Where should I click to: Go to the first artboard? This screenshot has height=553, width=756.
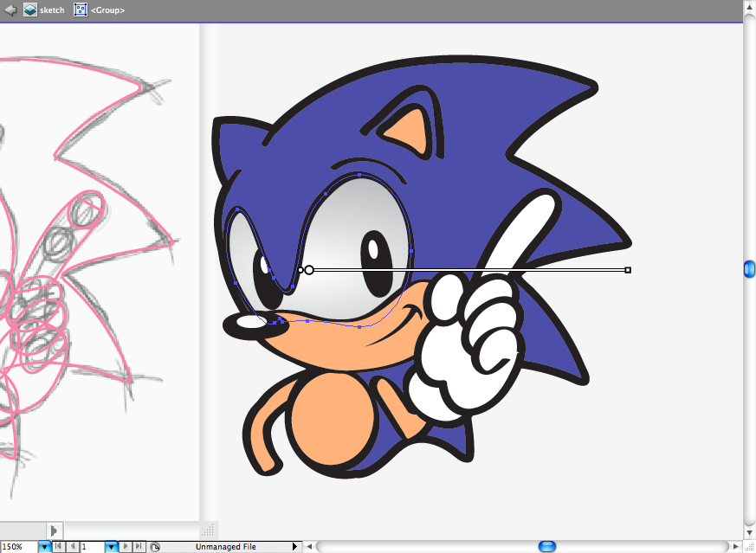[58, 547]
